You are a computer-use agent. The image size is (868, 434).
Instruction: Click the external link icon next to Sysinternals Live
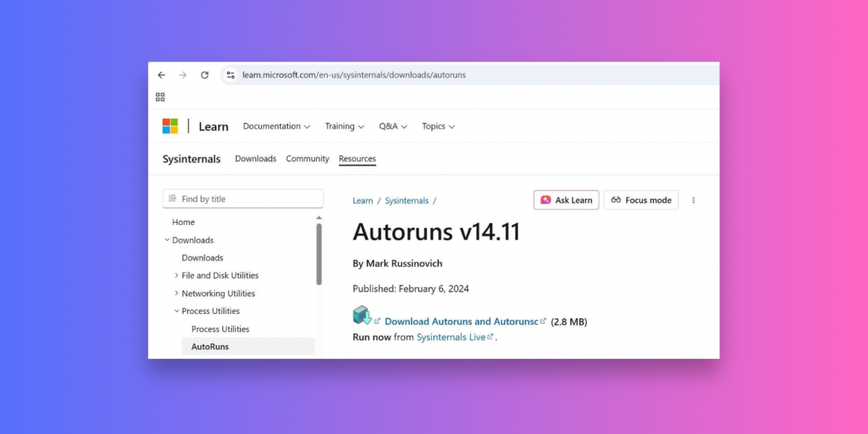(x=490, y=336)
